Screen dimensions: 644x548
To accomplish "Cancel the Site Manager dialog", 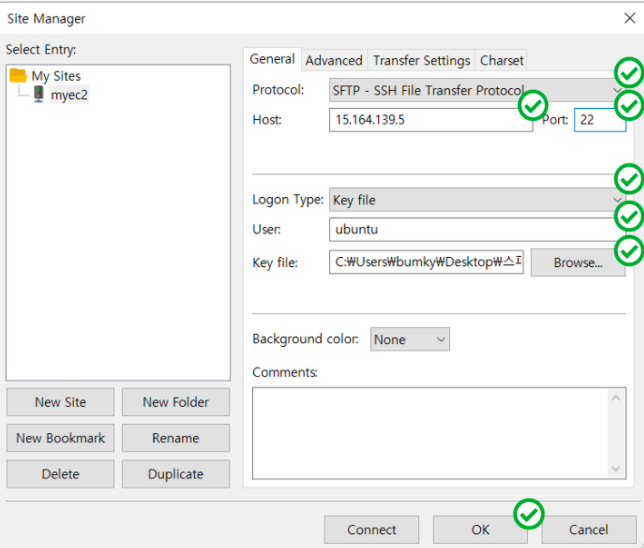I will [x=589, y=530].
